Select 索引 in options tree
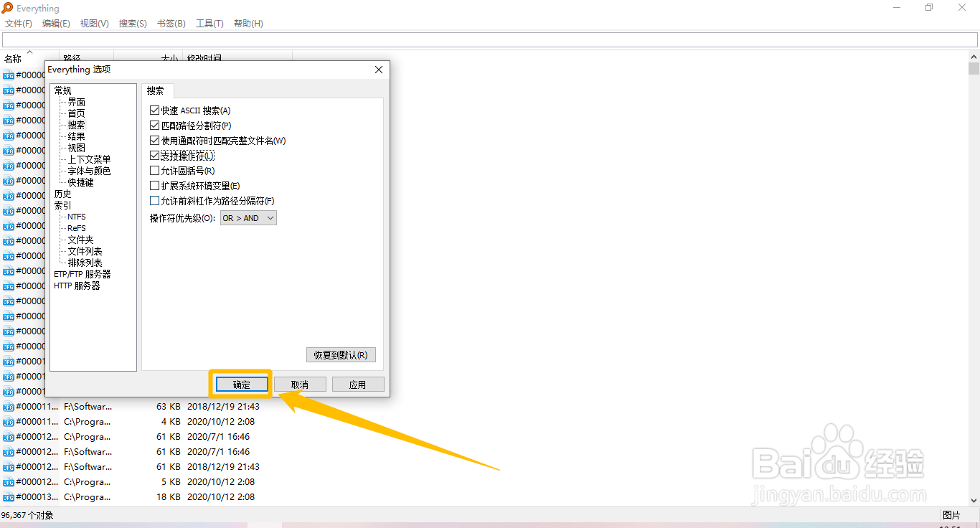The height and width of the screenshot is (528, 980). click(x=62, y=205)
